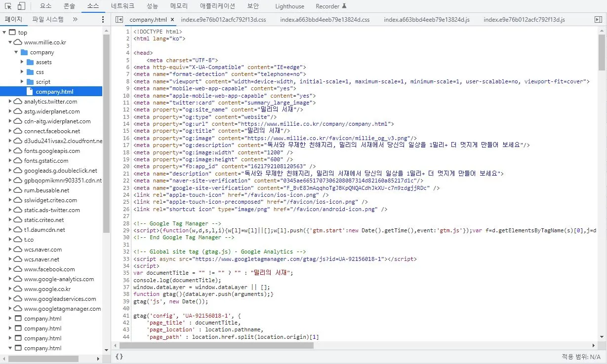Click the static.criteo.net cloud icon

click(x=18, y=220)
